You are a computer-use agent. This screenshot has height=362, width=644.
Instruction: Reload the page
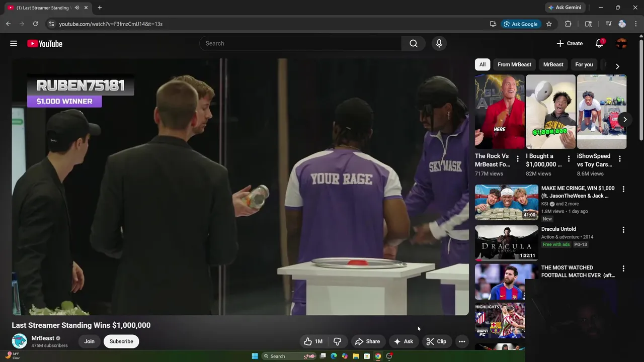click(x=35, y=24)
